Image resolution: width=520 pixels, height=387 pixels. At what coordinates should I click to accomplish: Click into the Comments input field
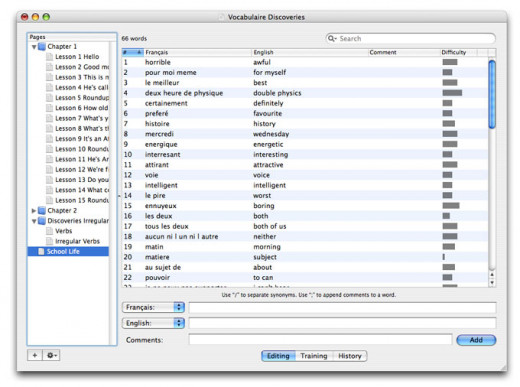click(x=320, y=340)
